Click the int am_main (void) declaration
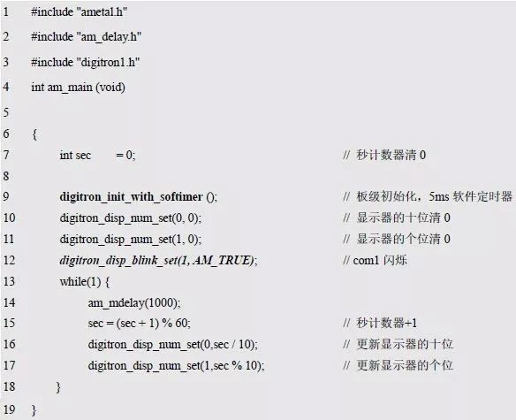The width and height of the screenshot is (516, 420). click(78, 88)
